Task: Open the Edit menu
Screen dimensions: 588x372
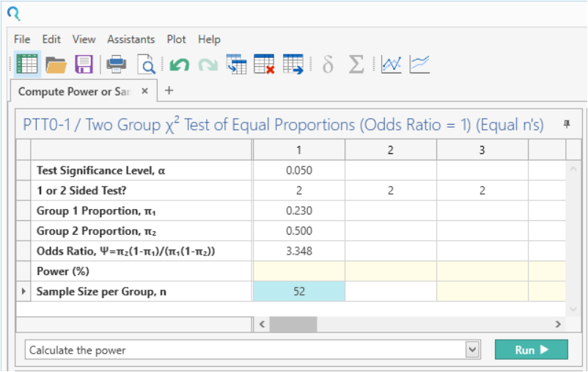Action: [51, 40]
